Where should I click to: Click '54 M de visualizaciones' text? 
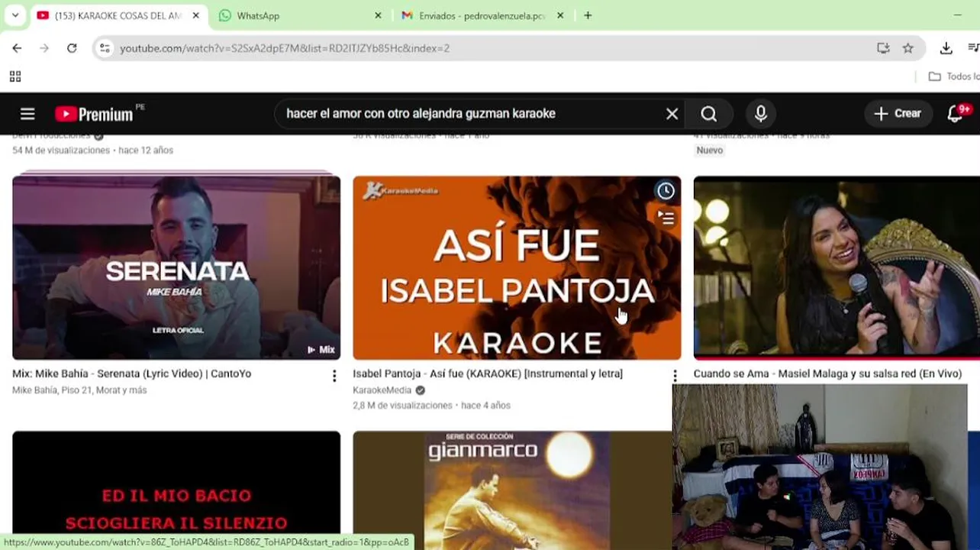(x=61, y=150)
